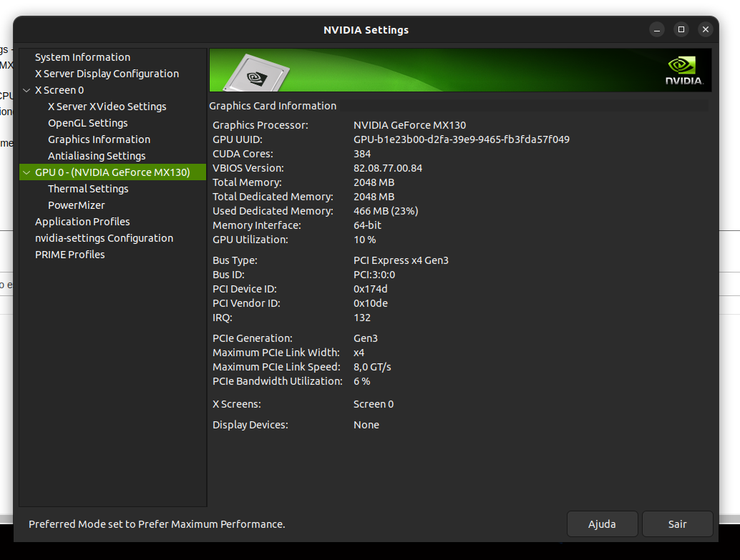Click Display Devices value None

(x=366, y=425)
